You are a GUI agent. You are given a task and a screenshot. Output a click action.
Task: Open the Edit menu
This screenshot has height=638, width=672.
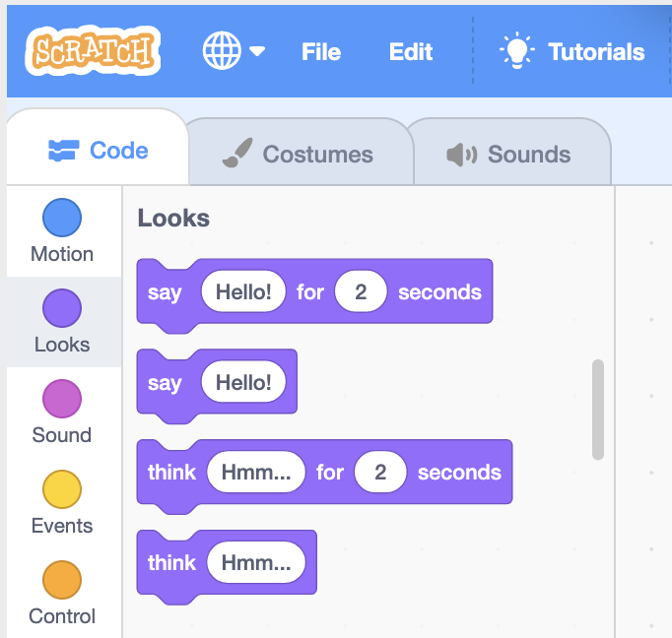point(411,52)
